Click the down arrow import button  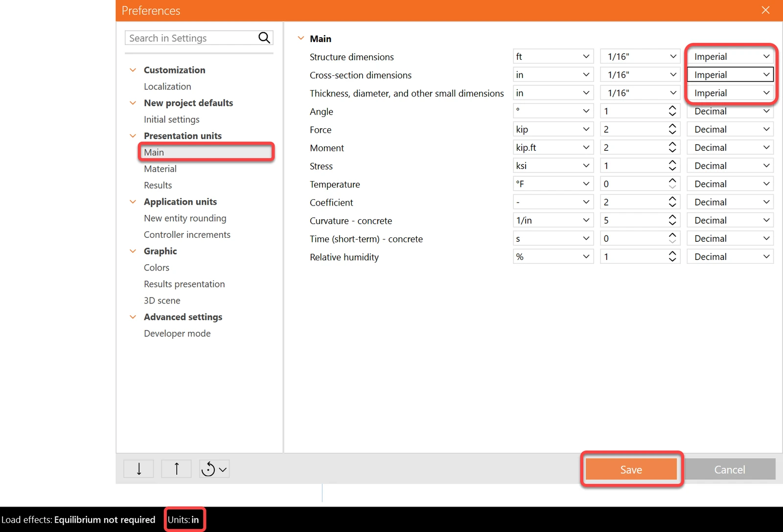point(139,469)
